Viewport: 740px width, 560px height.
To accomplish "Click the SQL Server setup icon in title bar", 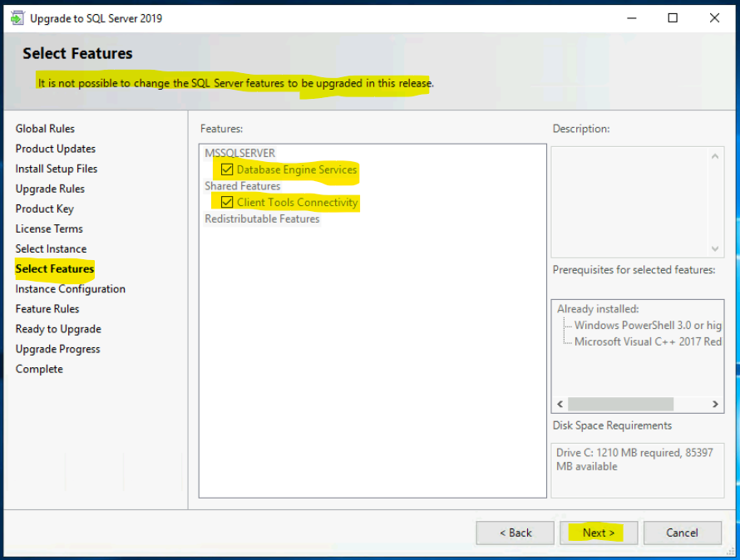I will 17,18.
